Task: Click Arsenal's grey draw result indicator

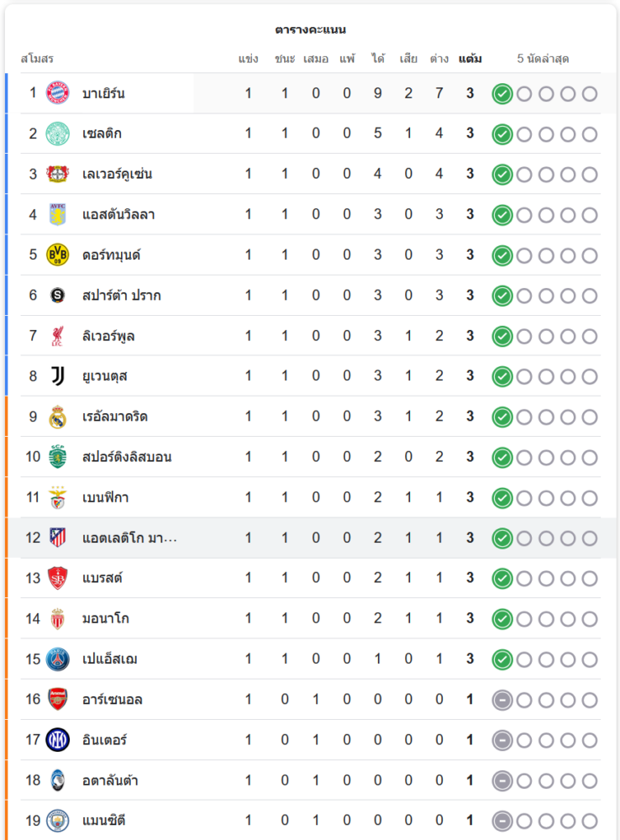Action: pos(502,700)
